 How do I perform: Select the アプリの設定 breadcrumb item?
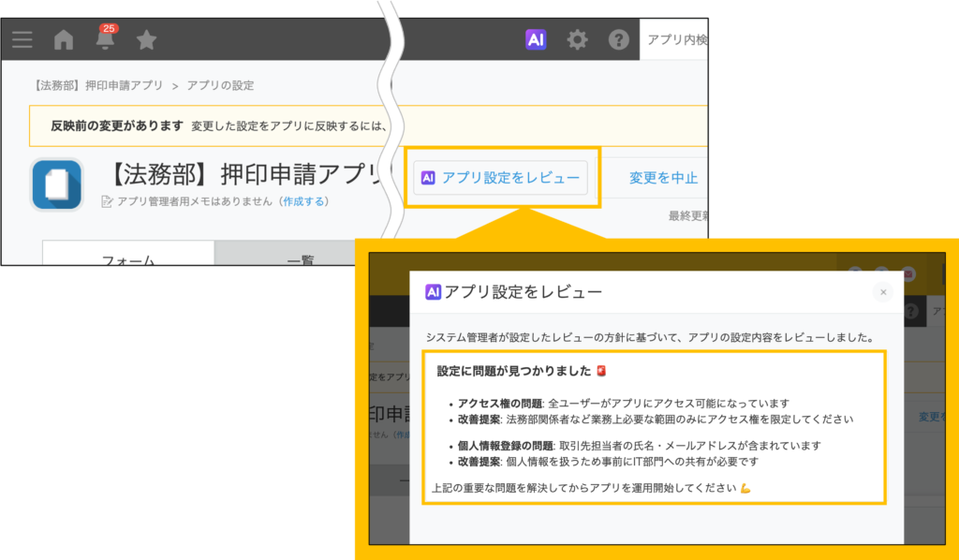(220, 85)
